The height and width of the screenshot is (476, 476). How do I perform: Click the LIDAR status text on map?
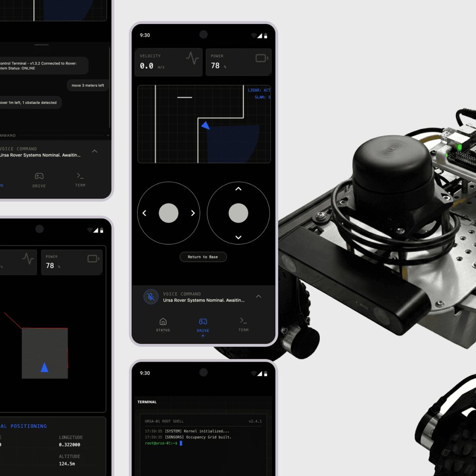point(259,90)
